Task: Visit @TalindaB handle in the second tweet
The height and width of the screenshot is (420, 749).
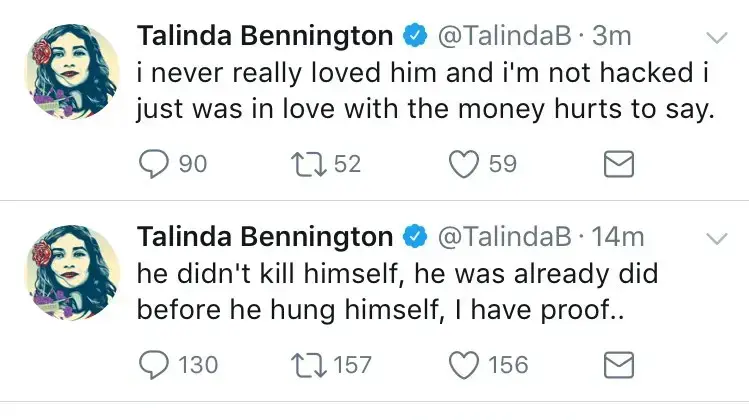Action: [504, 237]
